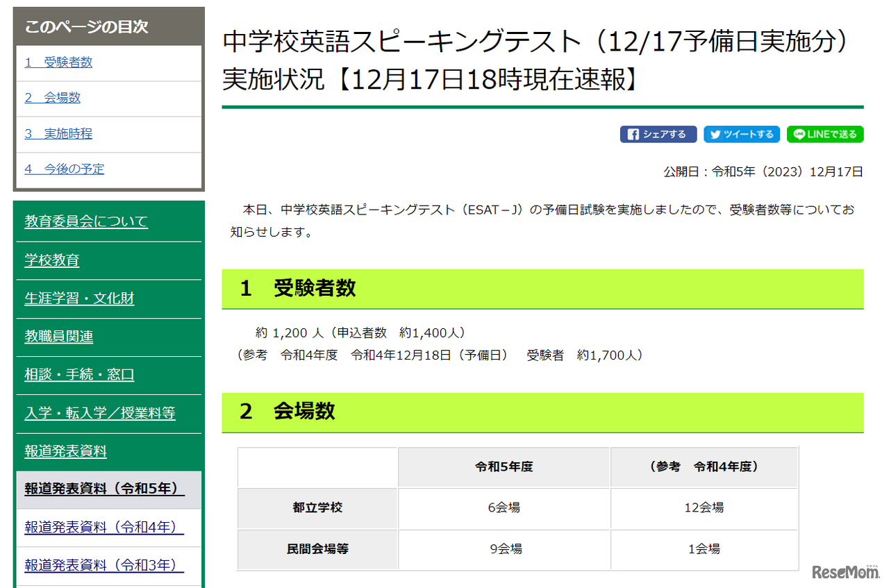Open 相談・手続・窓口 in the green sidebar
889x588 pixels.
coord(73,374)
